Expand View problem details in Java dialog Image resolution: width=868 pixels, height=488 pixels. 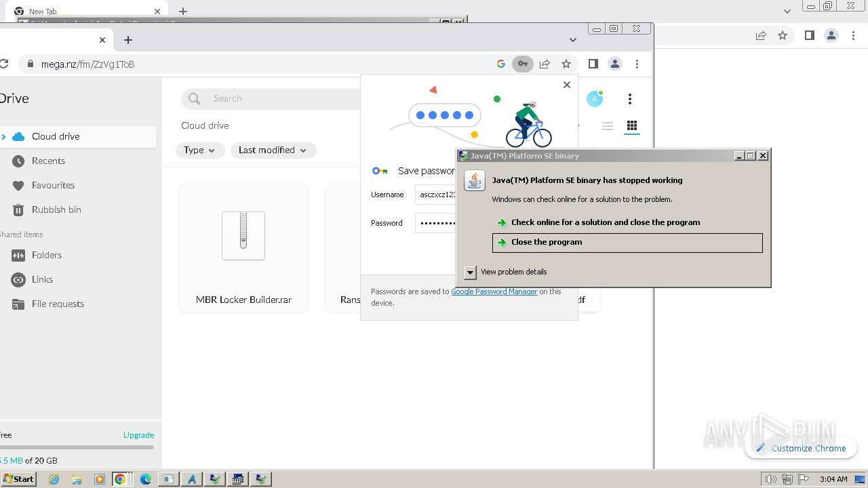(x=471, y=272)
